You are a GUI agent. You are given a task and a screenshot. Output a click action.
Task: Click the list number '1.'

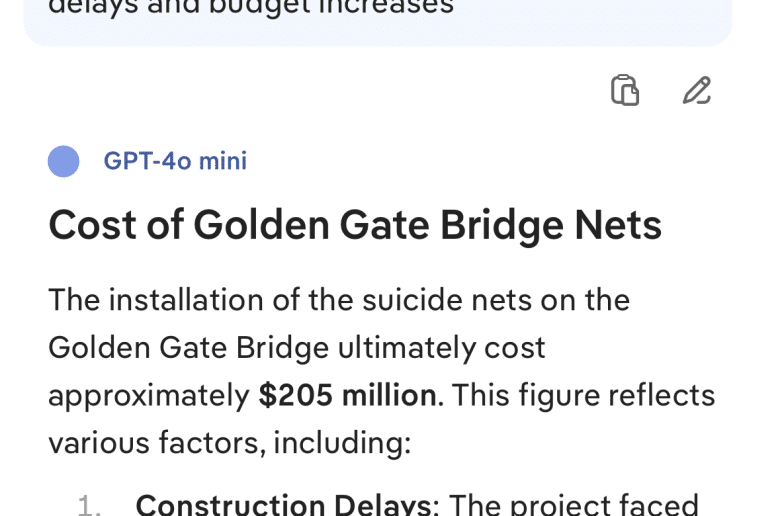[x=92, y=506]
